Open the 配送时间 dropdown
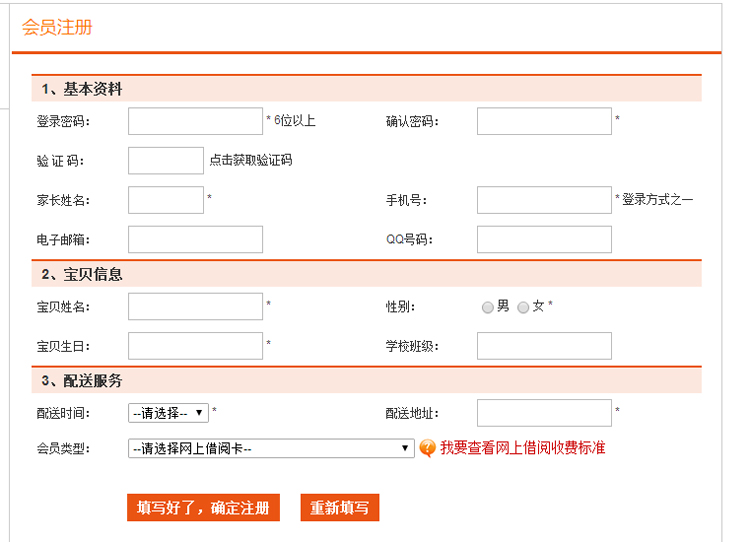The width and height of the screenshot is (750, 542). (x=168, y=413)
